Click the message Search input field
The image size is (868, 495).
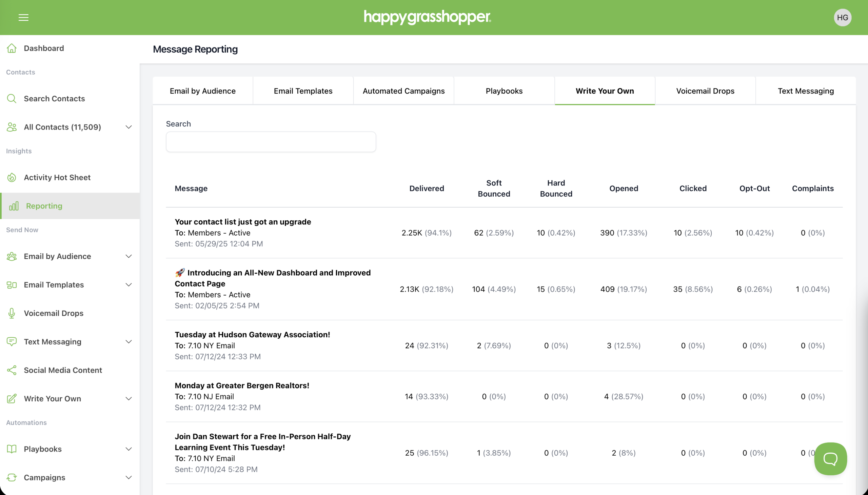pos(271,142)
